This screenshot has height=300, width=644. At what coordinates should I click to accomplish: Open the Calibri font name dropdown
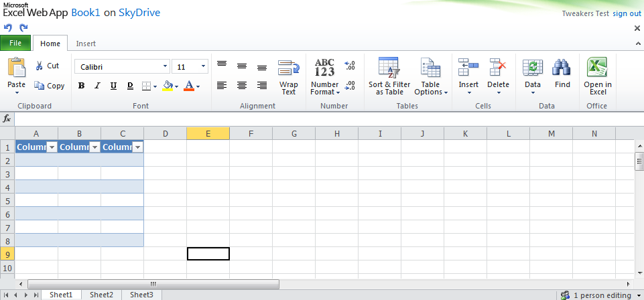pyautogui.click(x=165, y=66)
